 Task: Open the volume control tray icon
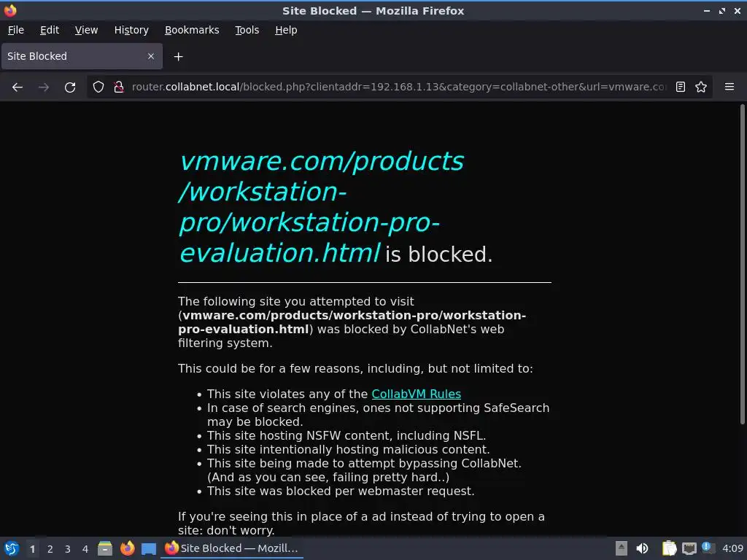click(642, 548)
